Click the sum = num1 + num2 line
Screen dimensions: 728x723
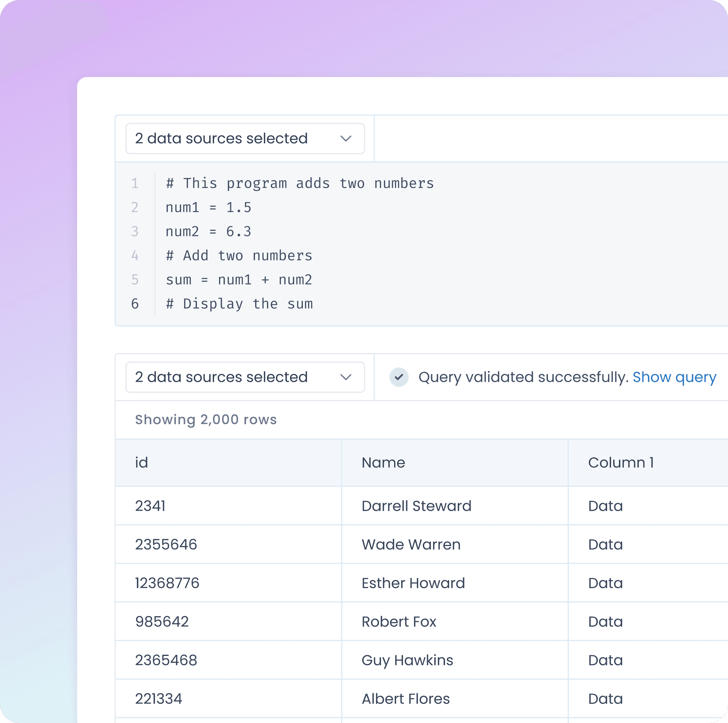coord(239,280)
